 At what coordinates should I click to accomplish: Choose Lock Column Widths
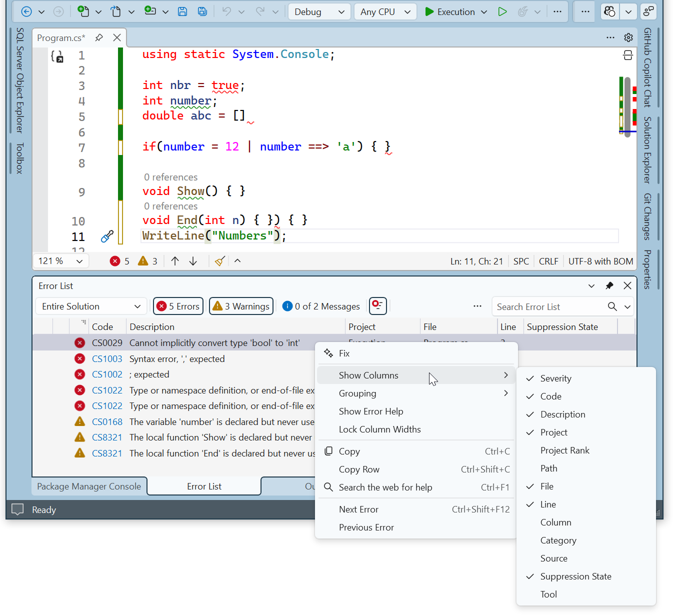416,429
